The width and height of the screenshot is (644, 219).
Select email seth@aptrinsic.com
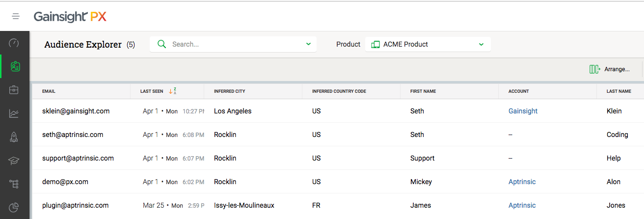[x=73, y=135]
